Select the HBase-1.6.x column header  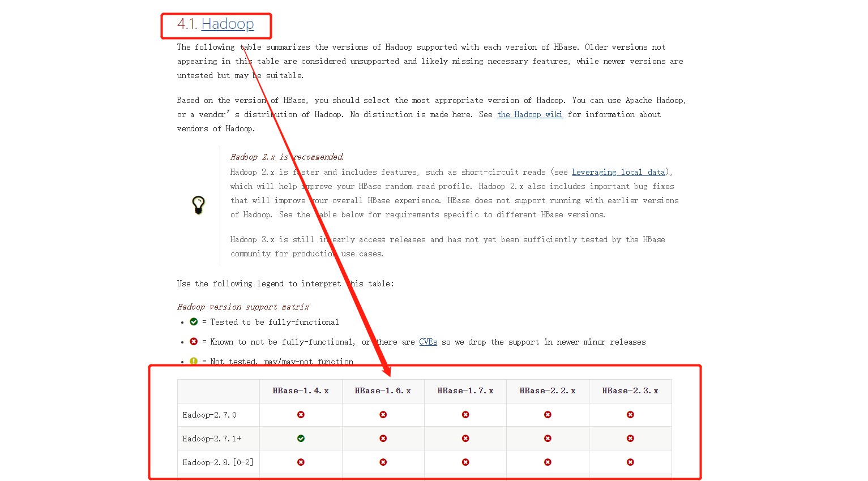pos(383,391)
